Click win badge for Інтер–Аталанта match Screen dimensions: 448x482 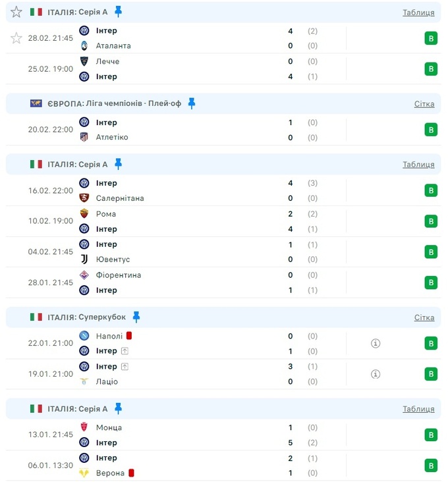point(431,38)
